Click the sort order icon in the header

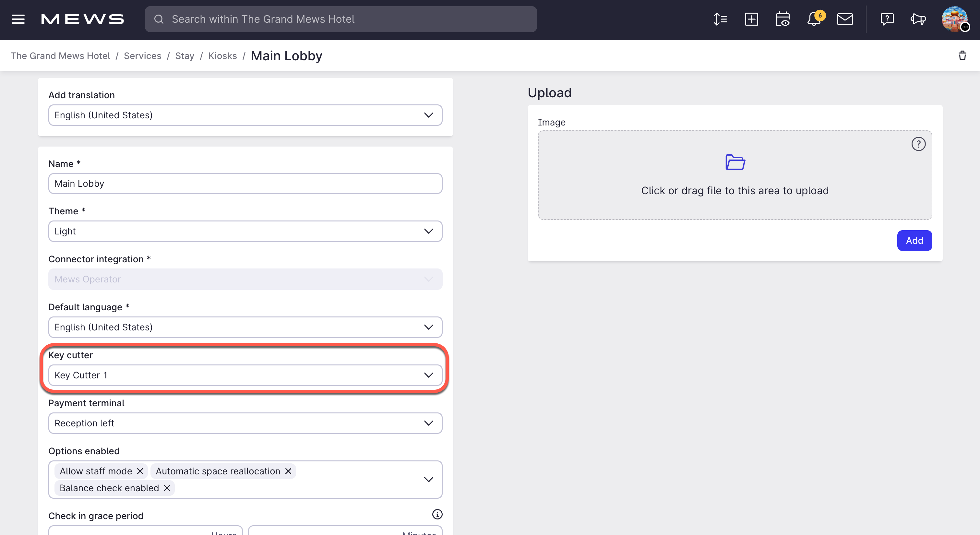[720, 19]
